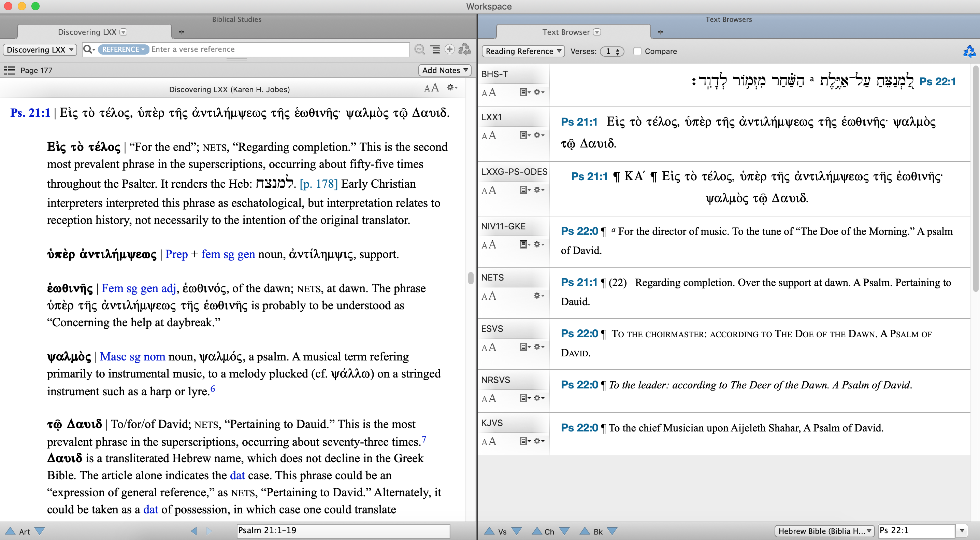Select the Discovering LXX tab
The height and width of the screenshot is (540, 980).
(87, 32)
